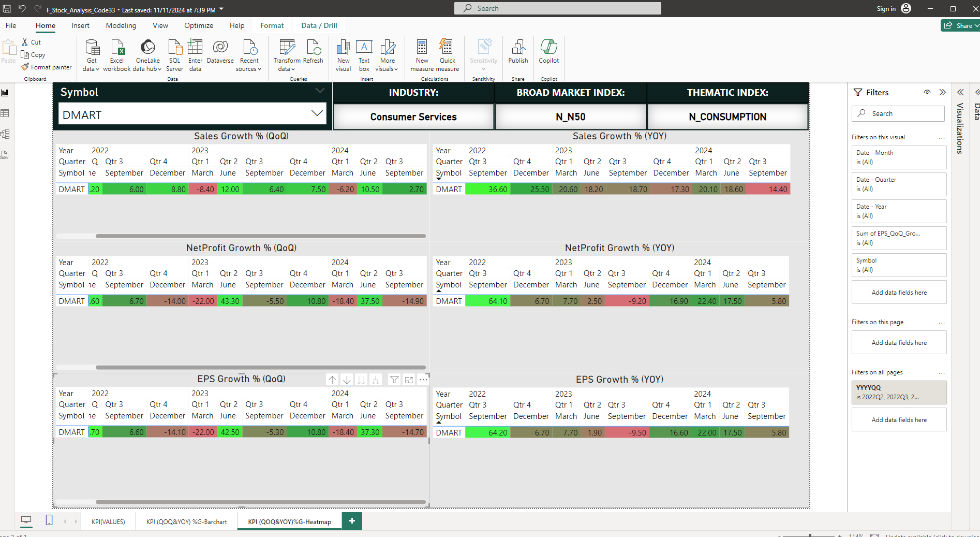Expand the Visualizations pane
This screenshot has height=537, width=980.
[960, 92]
